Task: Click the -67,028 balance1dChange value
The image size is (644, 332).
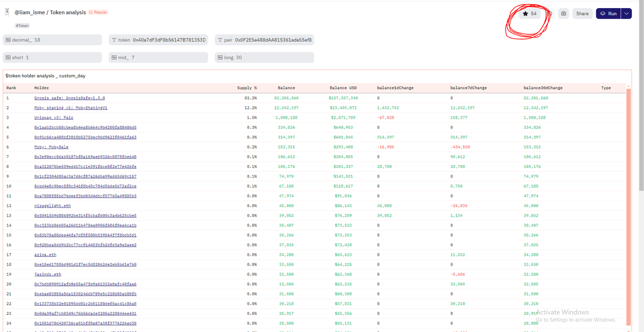Action: (386, 117)
